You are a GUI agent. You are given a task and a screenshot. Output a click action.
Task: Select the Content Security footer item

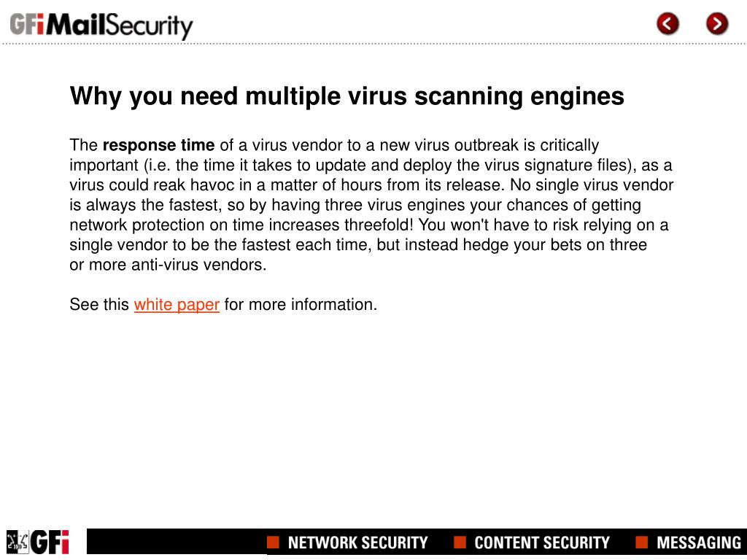pos(542,542)
